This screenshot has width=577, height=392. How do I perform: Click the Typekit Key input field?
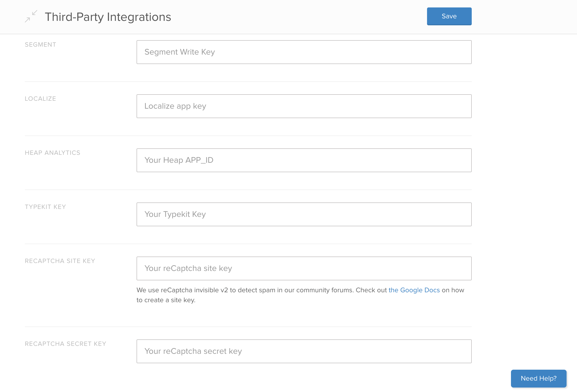tap(304, 214)
